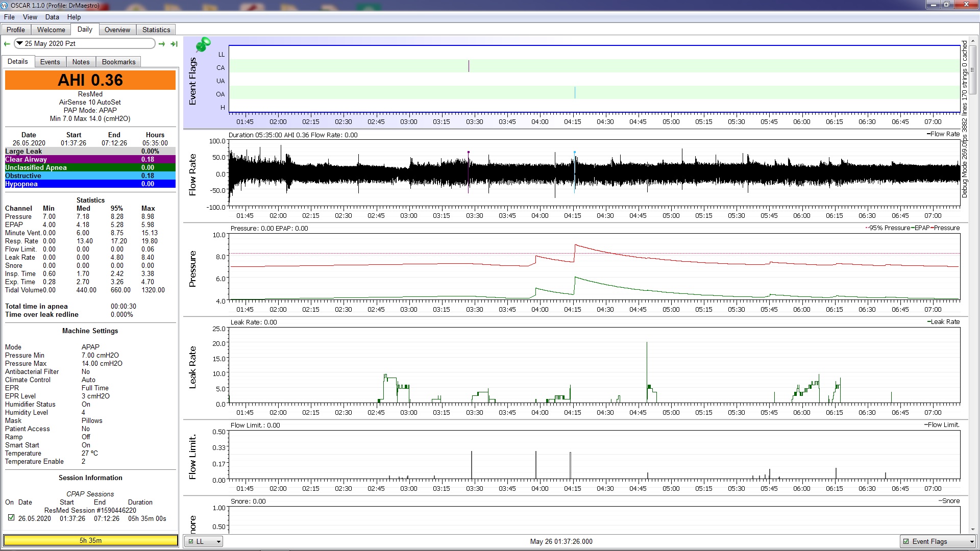Go to next day arrow

point(162,44)
